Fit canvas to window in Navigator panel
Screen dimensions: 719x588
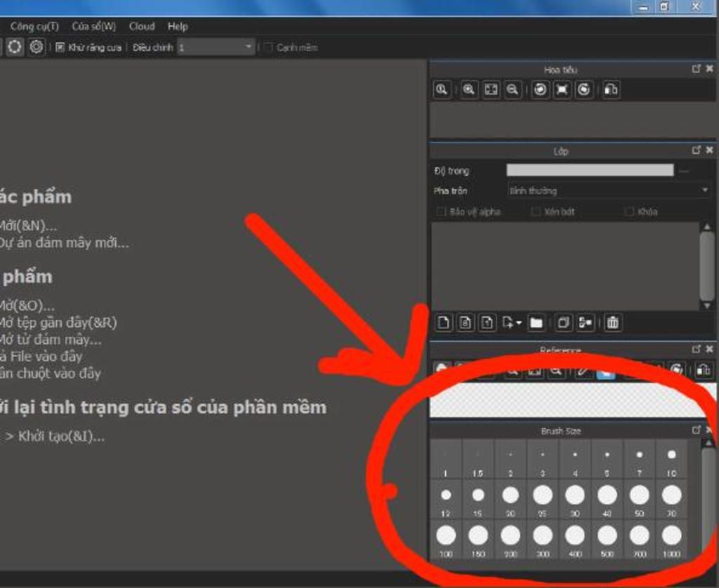(491, 90)
